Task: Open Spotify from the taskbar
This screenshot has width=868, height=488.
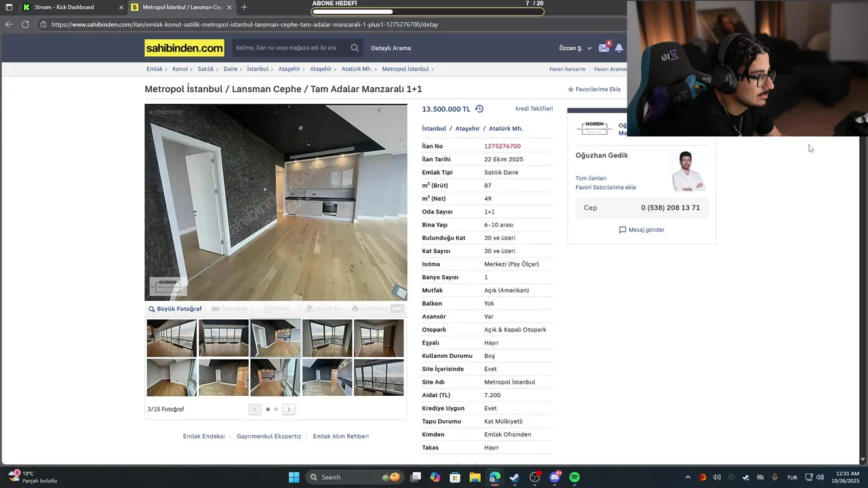Action: (x=574, y=477)
